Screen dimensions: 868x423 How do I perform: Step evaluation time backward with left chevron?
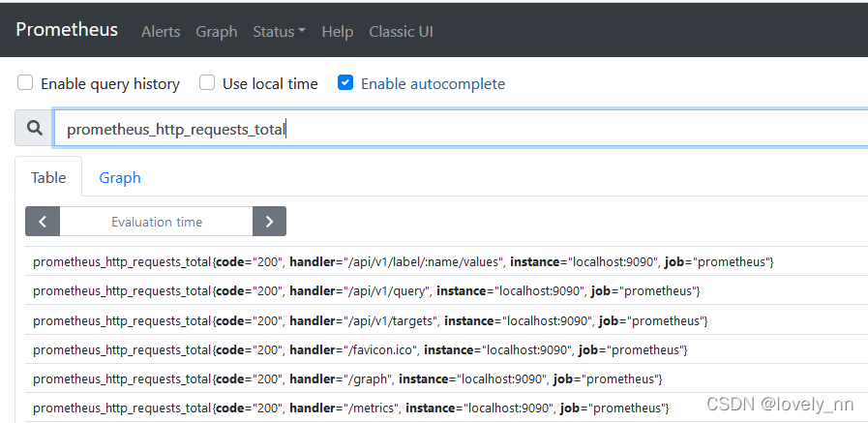coord(43,222)
